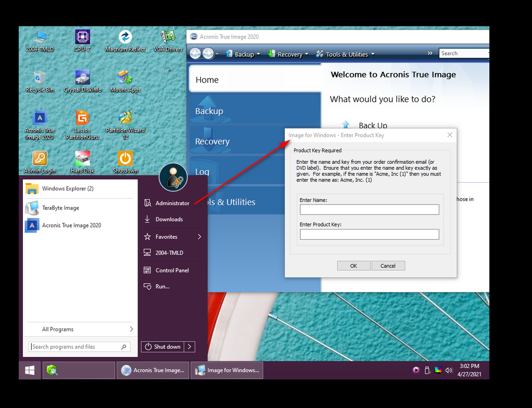Click the Enter Name field
532x408 pixels.
(369, 210)
